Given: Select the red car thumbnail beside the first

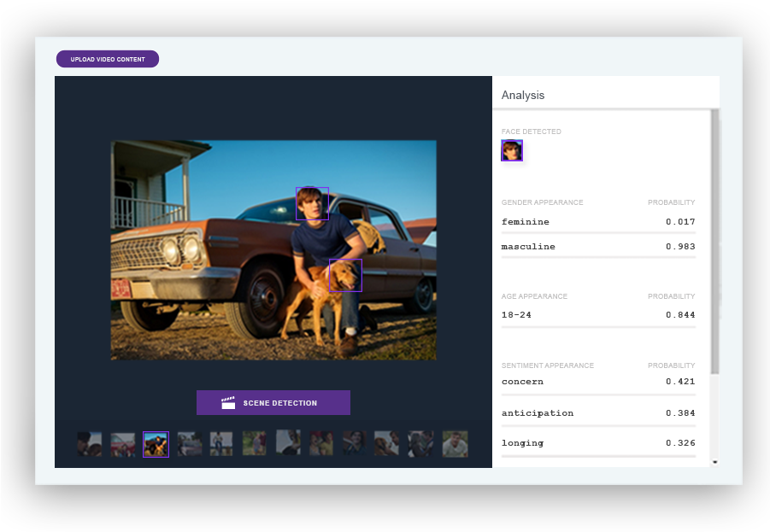Looking at the screenshot, I should click(122, 443).
